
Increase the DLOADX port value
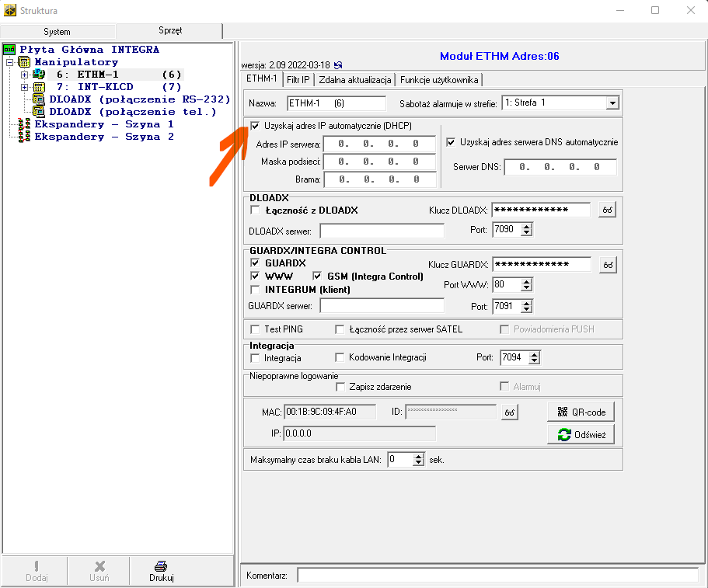pos(526,226)
